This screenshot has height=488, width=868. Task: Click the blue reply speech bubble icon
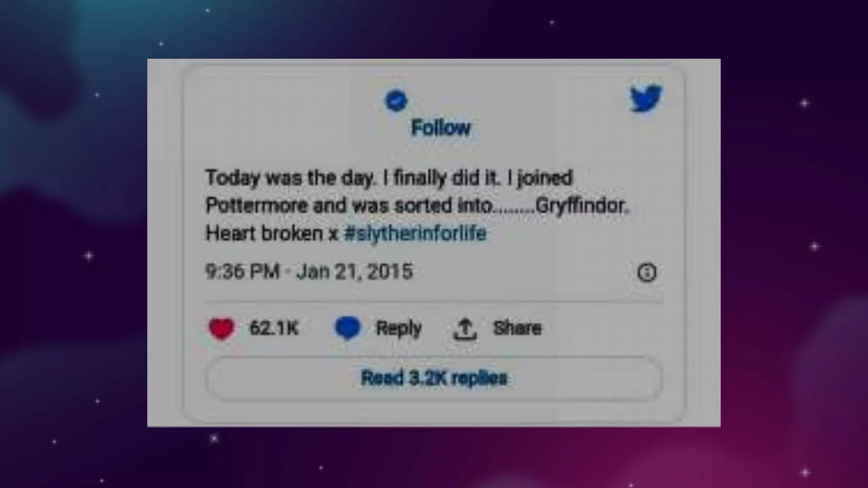348,328
